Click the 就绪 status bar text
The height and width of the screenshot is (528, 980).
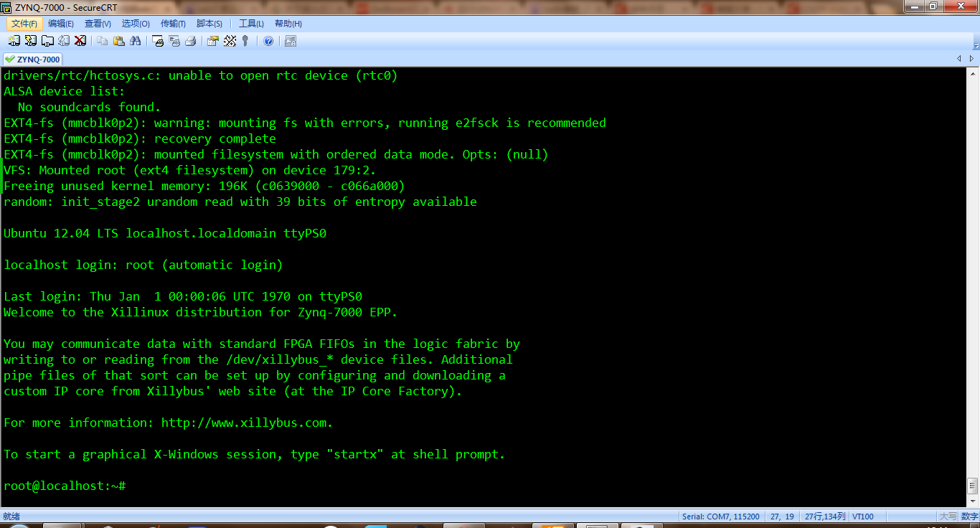11,517
